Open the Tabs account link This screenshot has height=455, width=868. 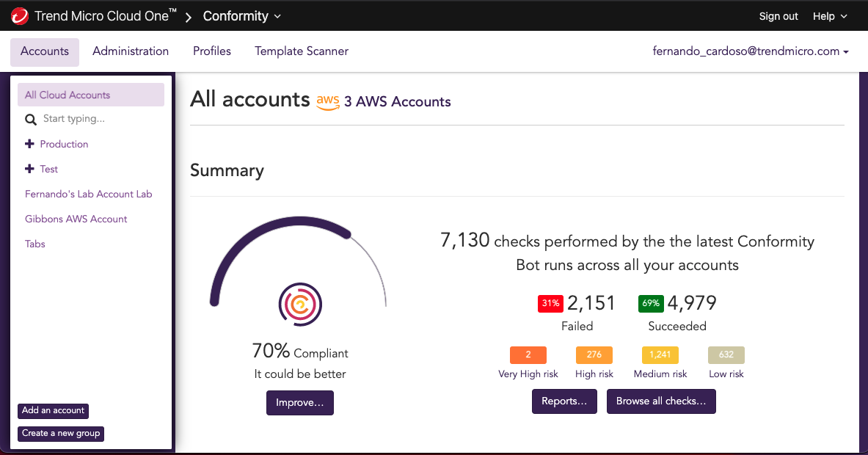click(35, 244)
